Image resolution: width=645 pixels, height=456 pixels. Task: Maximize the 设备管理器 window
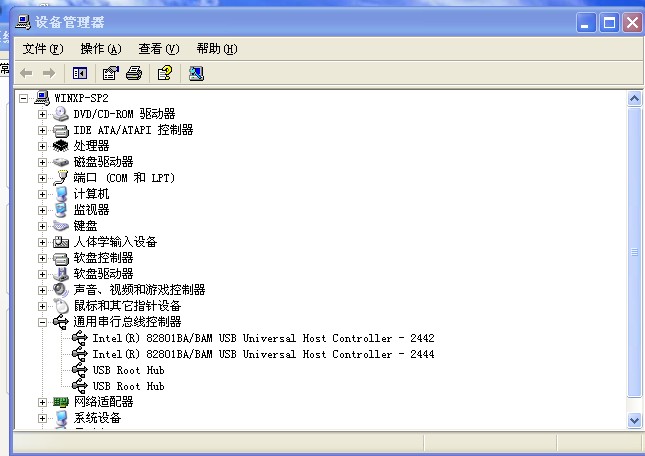[x=609, y=23]
